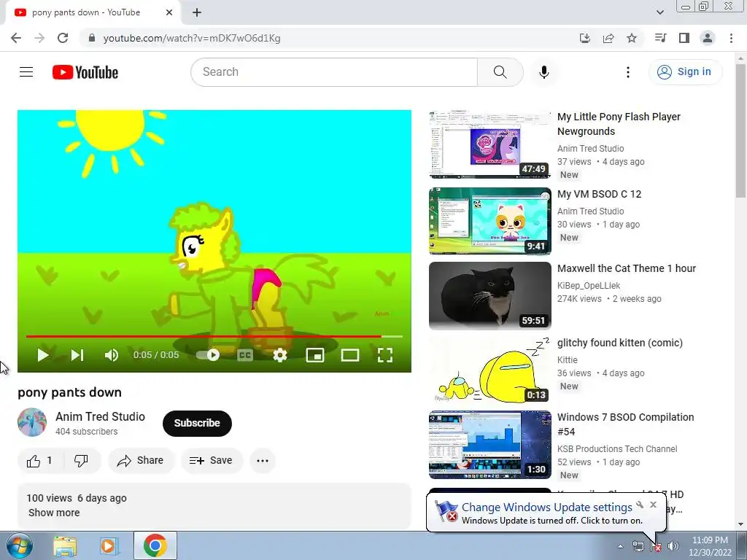Open YouTube settings three-dot menu
Image resolution: width=747 pixels, height=560 pixels.
[x=628, y=72]
